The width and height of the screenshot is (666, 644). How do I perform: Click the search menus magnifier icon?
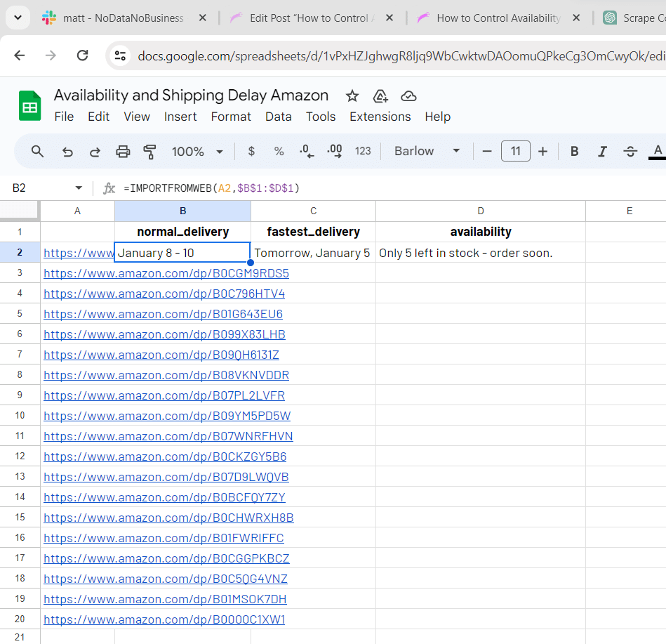coord(38,151)
